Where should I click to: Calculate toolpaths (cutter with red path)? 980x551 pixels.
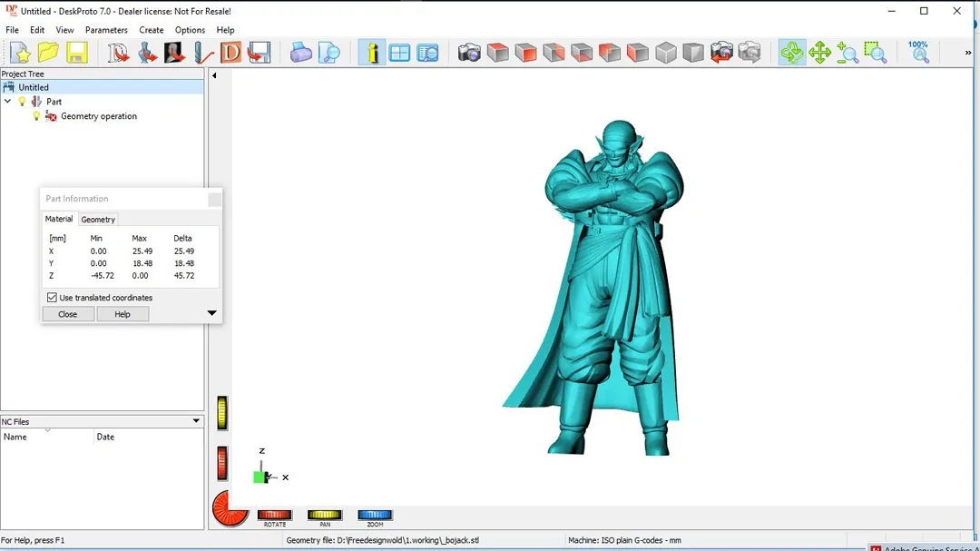click(x=203, y=53)
